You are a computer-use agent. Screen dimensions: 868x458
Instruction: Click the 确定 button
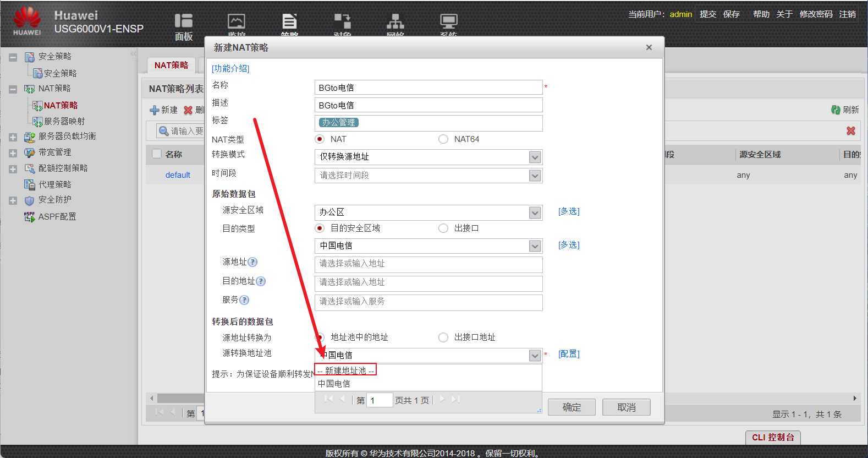tap(572, 407)
